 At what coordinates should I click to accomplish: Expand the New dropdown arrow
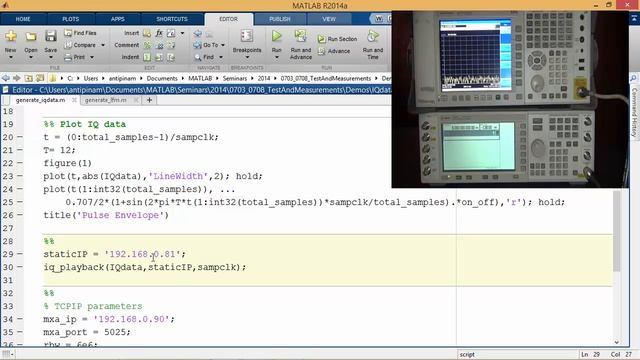tap(11, 57)
